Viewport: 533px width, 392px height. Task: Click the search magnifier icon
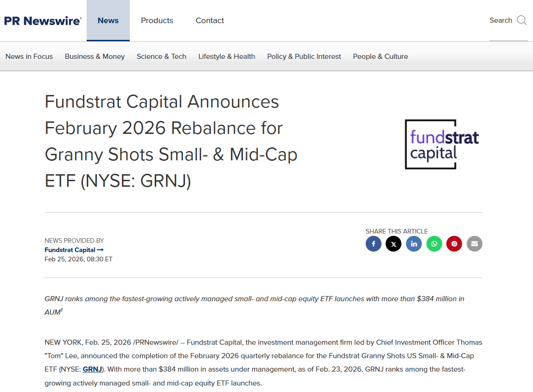pyautogui.click(x=521, y=20)
